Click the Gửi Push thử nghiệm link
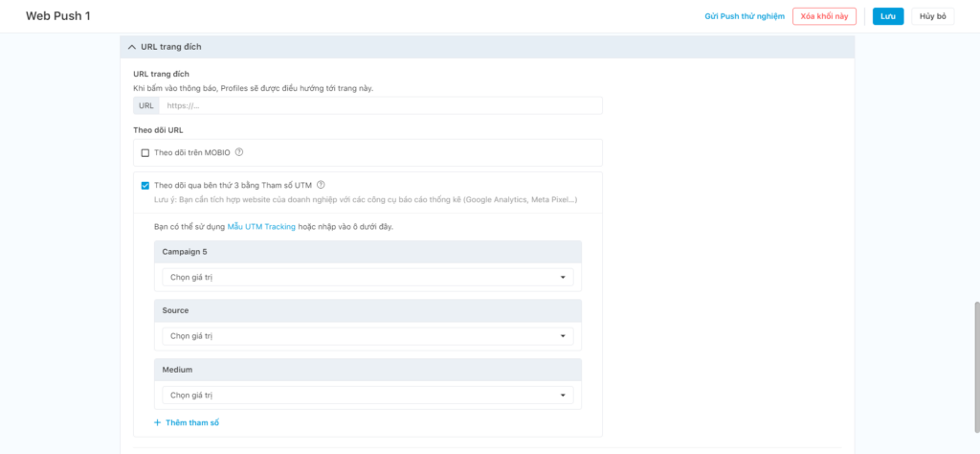Screen dimensions: 980x454 point(744,16)
